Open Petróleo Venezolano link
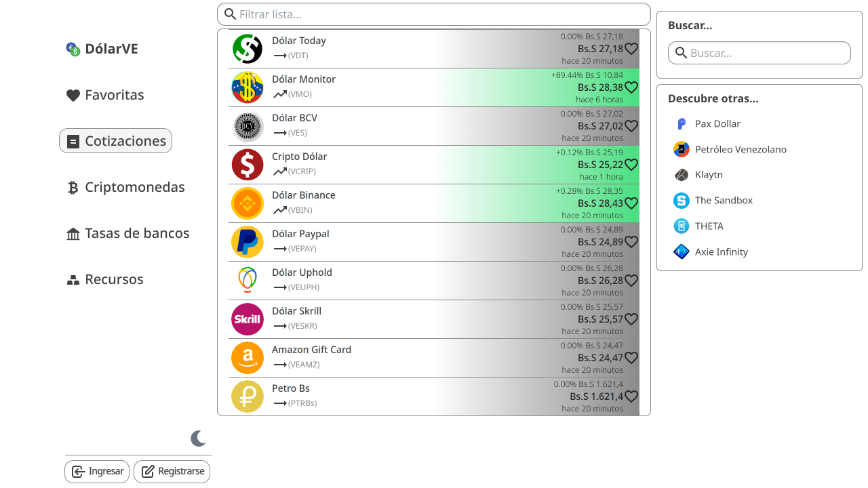This screenshot has width=868, height=488. tap(741, 149)
